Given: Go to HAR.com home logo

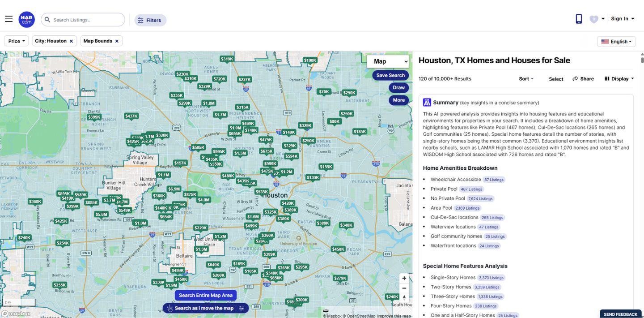Looking at the screenshot, I should (27, 19).
